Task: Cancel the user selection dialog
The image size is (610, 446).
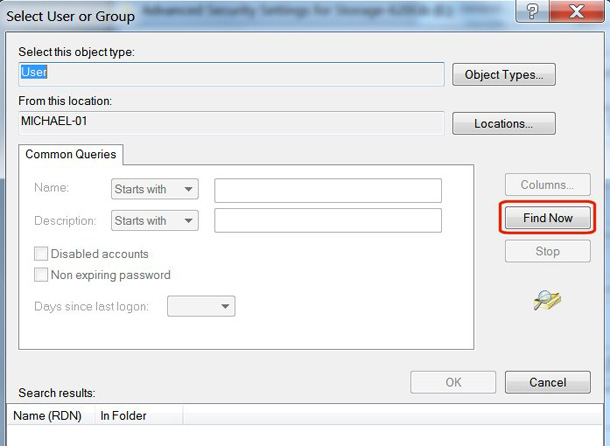Action: [x=548, y=382]
